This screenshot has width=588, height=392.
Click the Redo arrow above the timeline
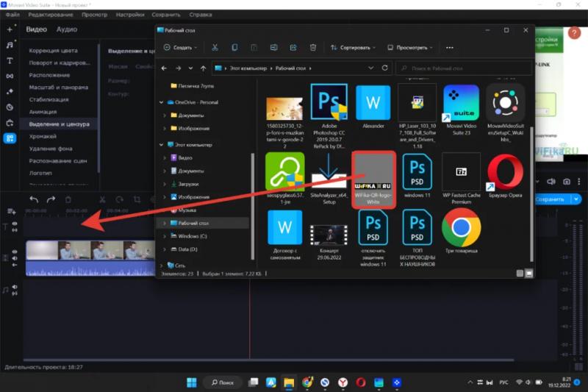click(x=51, y=199)
